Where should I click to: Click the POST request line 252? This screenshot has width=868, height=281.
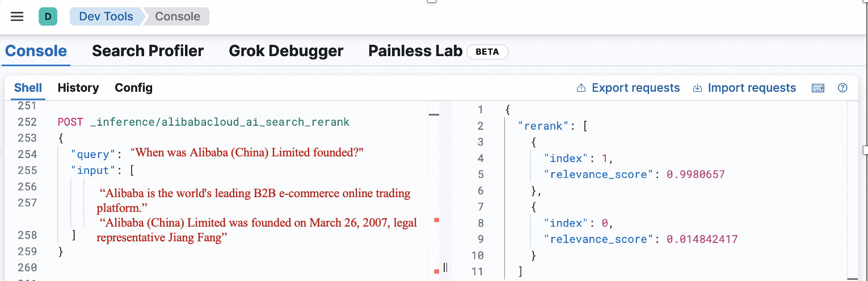(204, 122)
